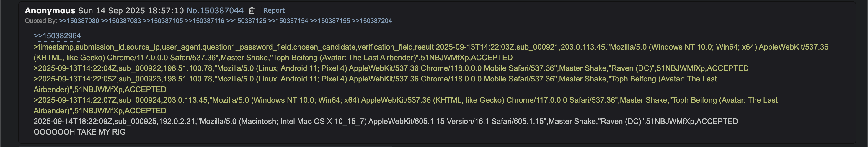The height and width of the screenshot is (147, 868).
Task: Click the Anonymous poster name
Action: (x=50, y=10)
